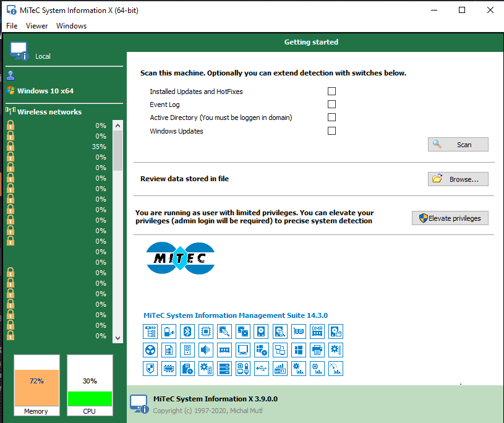The height and width of the screenshot is (423, 504).
Task: Click the Browse... button
Action: [x=458, y=179]
